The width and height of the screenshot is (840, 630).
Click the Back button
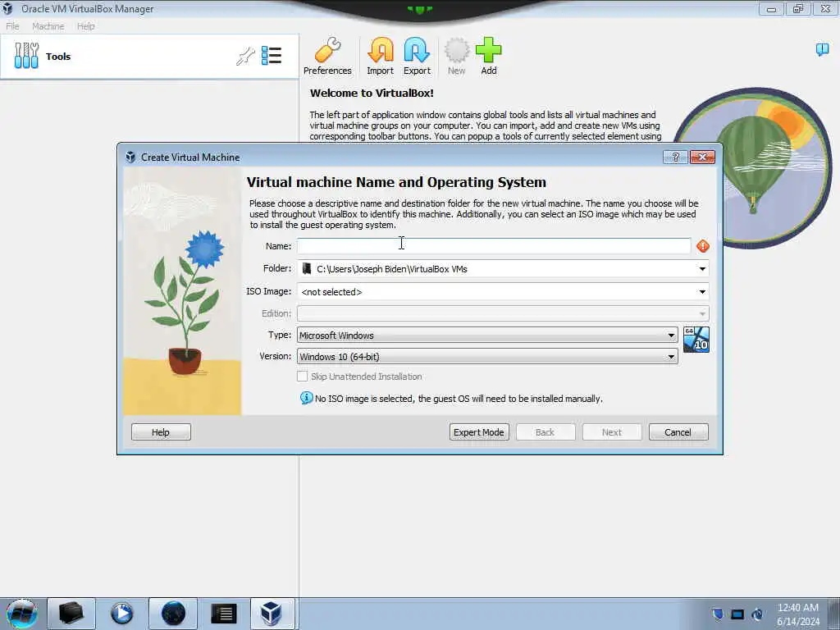click(546, 432)
